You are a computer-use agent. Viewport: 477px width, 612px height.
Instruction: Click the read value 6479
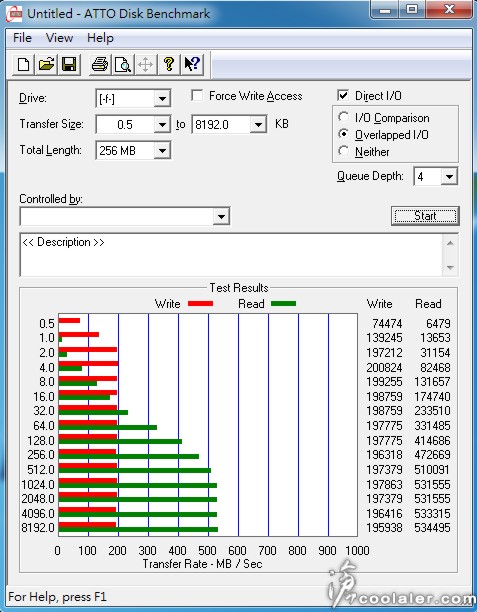pyautogui.click(x=438, y=324)
